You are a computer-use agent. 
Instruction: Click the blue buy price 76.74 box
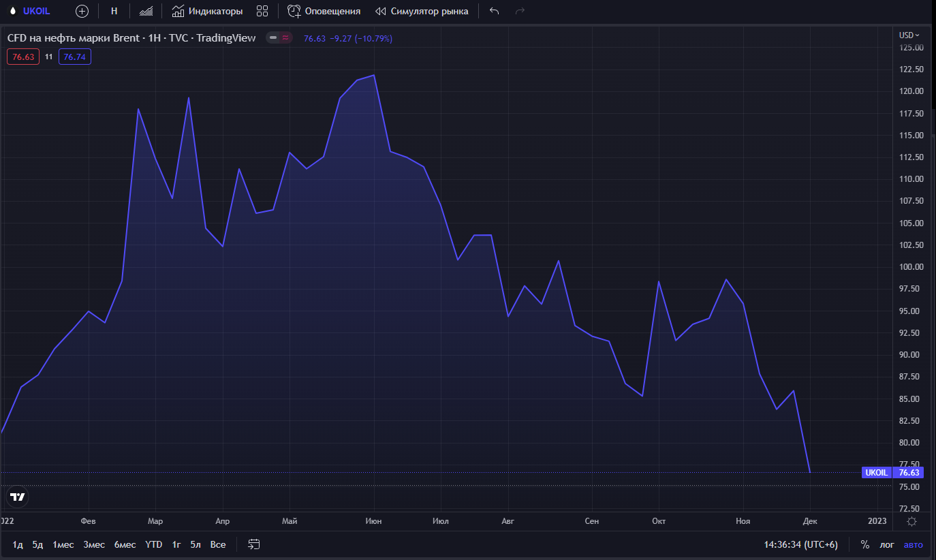[x=75, y=57]
